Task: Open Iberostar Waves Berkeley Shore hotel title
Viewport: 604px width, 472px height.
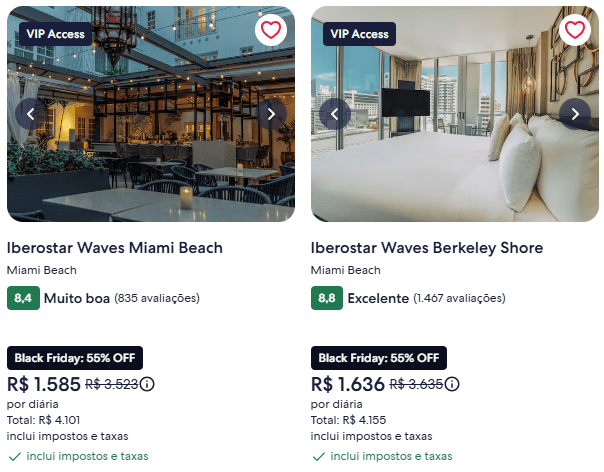Action: point(427,248)
